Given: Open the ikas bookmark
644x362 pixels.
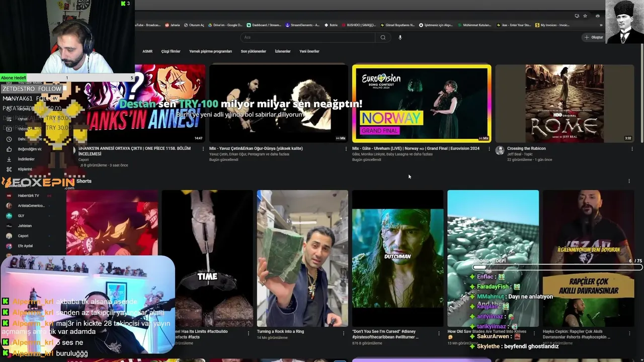Looking at the screenshot, I should click(514, 25).
